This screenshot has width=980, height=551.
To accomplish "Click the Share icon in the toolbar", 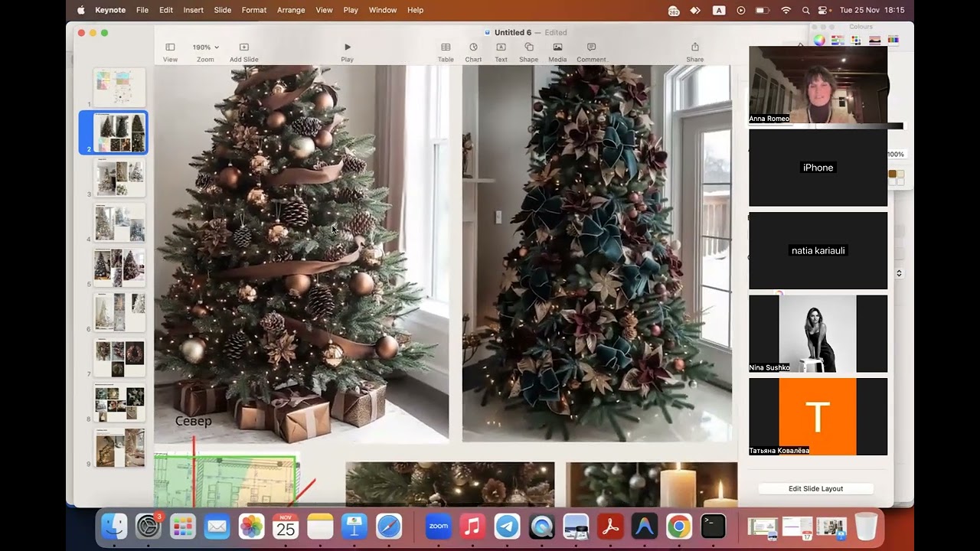I will coord(694,47).
